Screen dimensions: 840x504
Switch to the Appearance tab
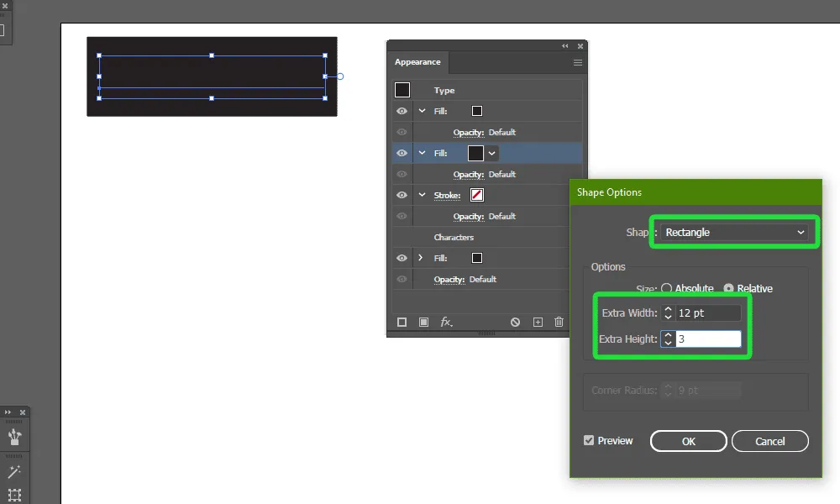[417, 62]
